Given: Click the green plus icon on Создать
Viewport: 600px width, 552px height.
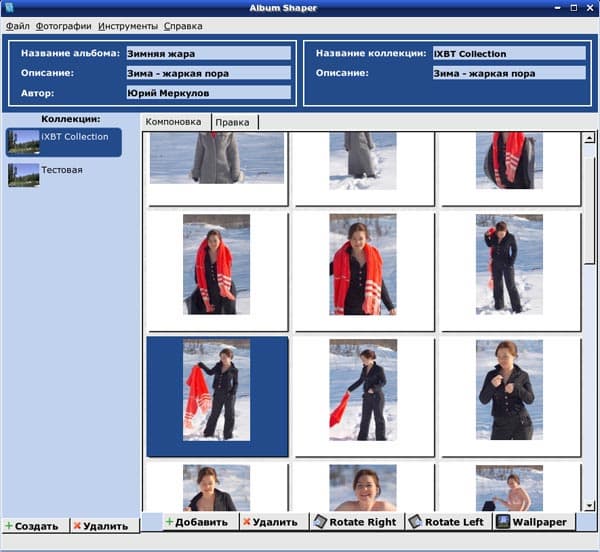Looking at the screenshot, I should [9, 526].
